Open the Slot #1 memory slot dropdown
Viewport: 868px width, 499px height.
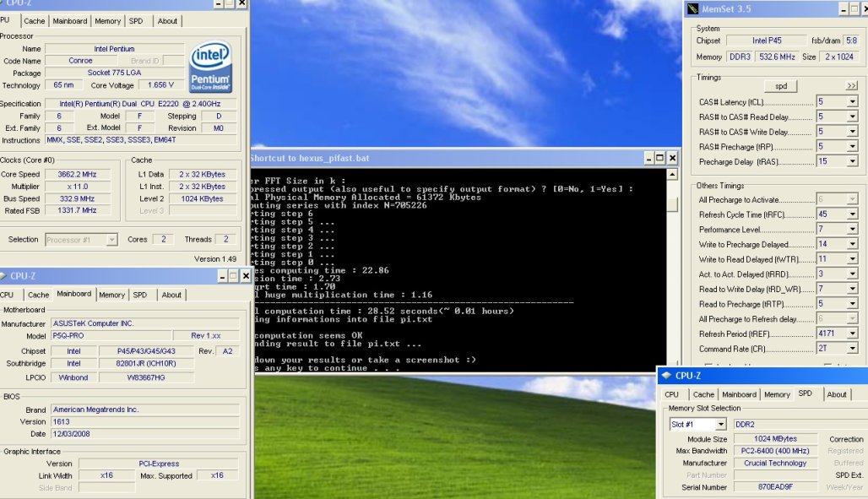pyautogui.click(x=720, y=425)
